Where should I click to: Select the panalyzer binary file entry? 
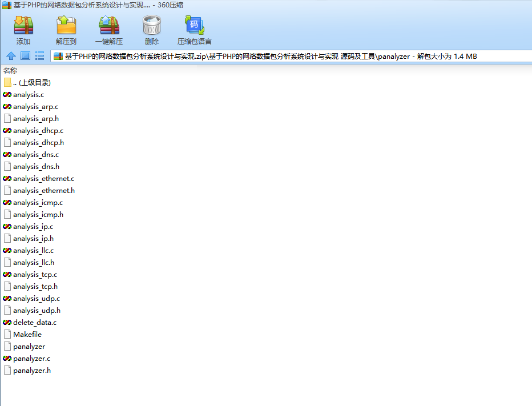pyautogui.click(x=25, y=347)
